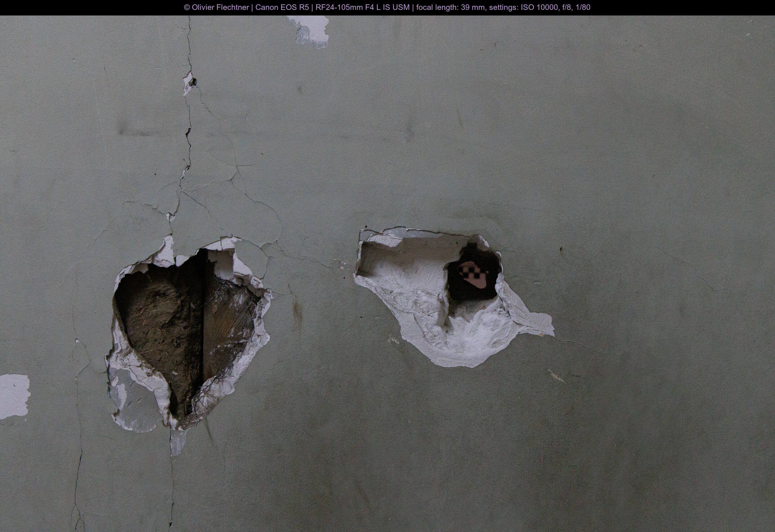Click the displayed photograph of the cracked wall
The width and height of the screenshot is (775, 532).
pos(387,274)
